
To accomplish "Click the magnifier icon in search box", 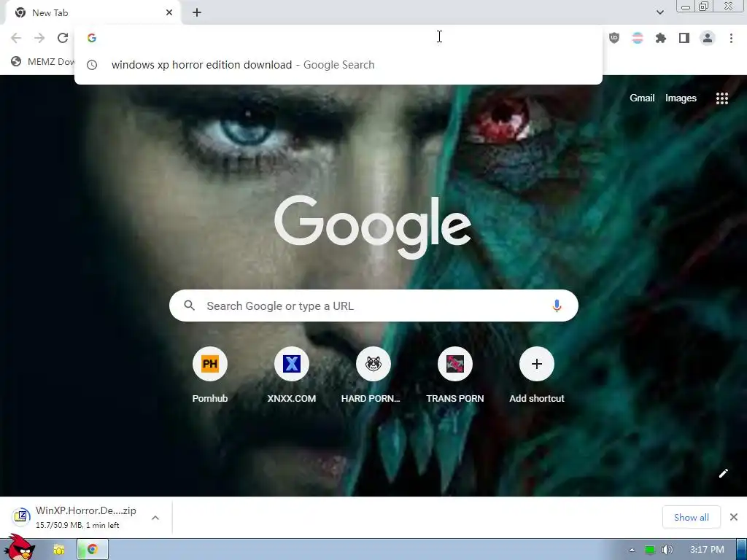I will [189, 306].
